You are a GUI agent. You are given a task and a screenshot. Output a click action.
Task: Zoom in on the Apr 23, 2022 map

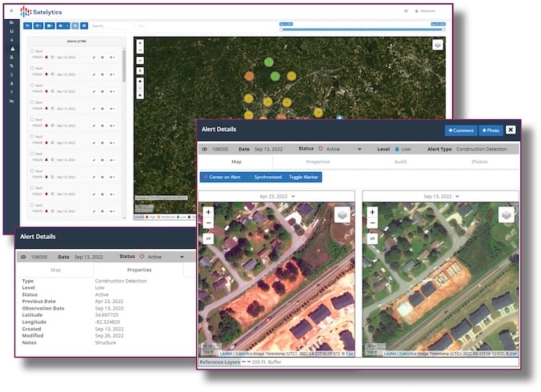tap(209, 212)
